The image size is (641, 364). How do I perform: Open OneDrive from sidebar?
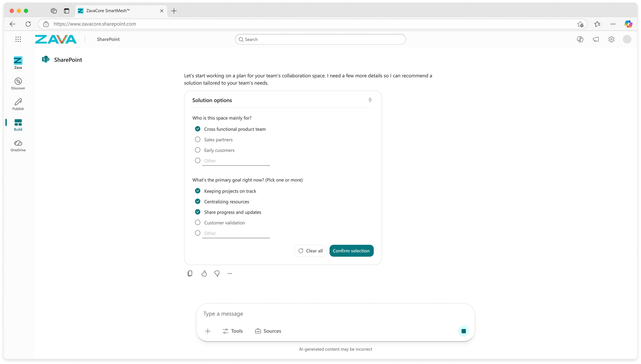18,146
